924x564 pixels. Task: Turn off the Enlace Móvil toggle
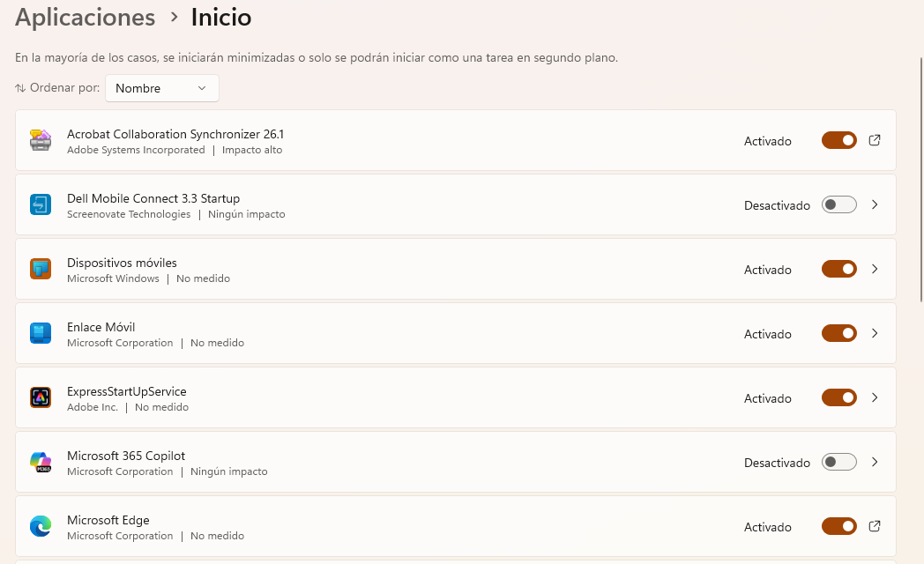[839, 332]
